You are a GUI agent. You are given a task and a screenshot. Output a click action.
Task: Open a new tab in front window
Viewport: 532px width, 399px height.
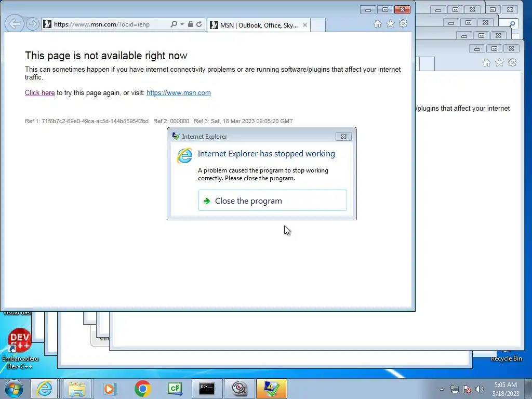pyautogui.click(x=318, y=25)
